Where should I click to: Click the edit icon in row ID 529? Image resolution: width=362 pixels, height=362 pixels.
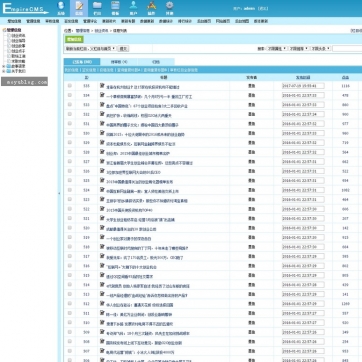tap(102, 142)
